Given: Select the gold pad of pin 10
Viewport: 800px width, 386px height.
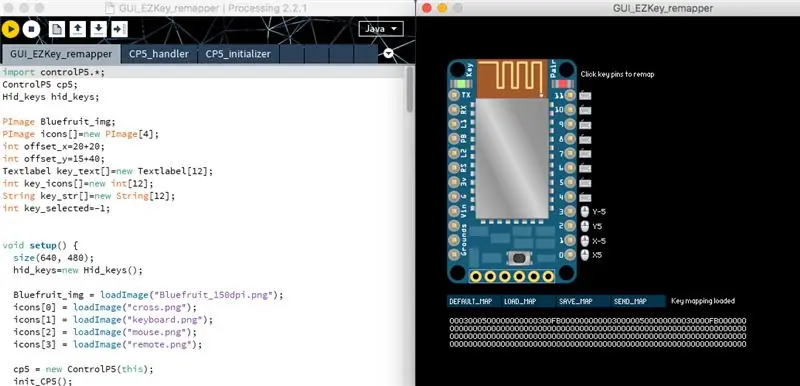Looking at the screenshot, I should pos(570,110).
